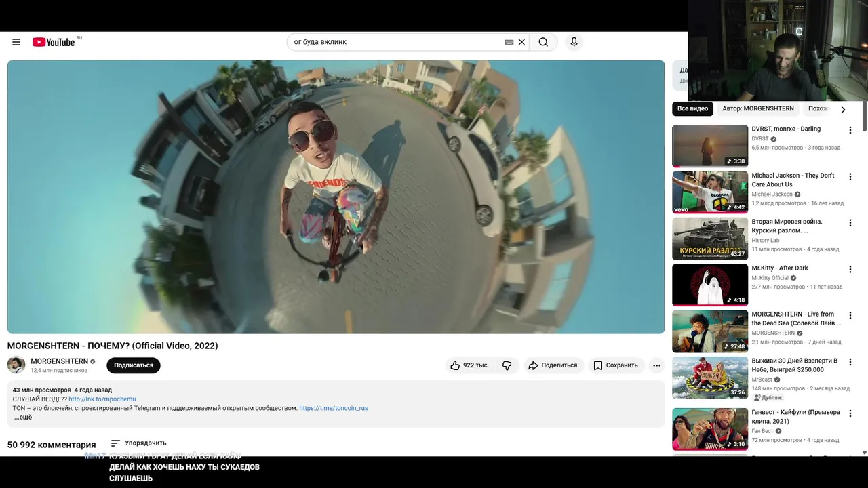
Task: Open DVRST Darling video thumbnail
Action: click(x=710, y=146)
